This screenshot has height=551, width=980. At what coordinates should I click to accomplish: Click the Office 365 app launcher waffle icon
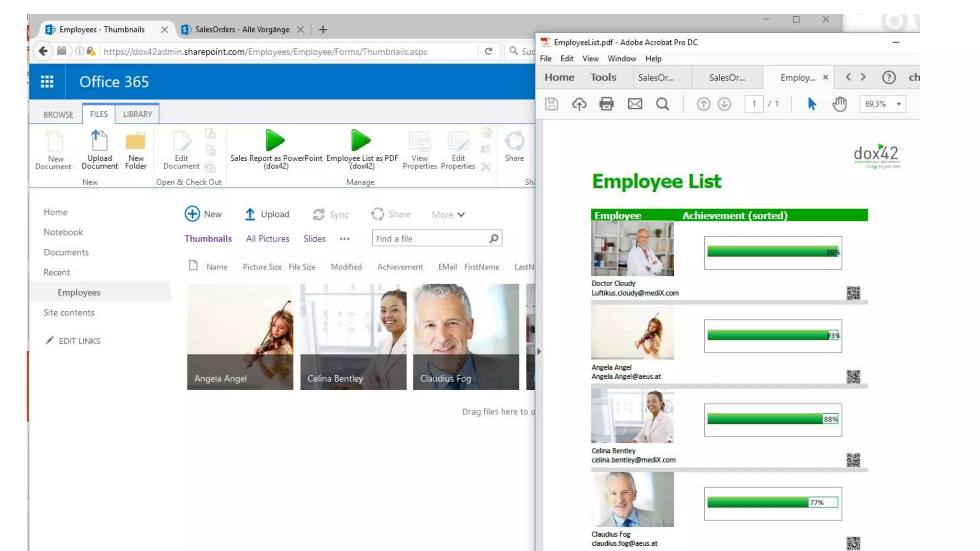point(47,82)
